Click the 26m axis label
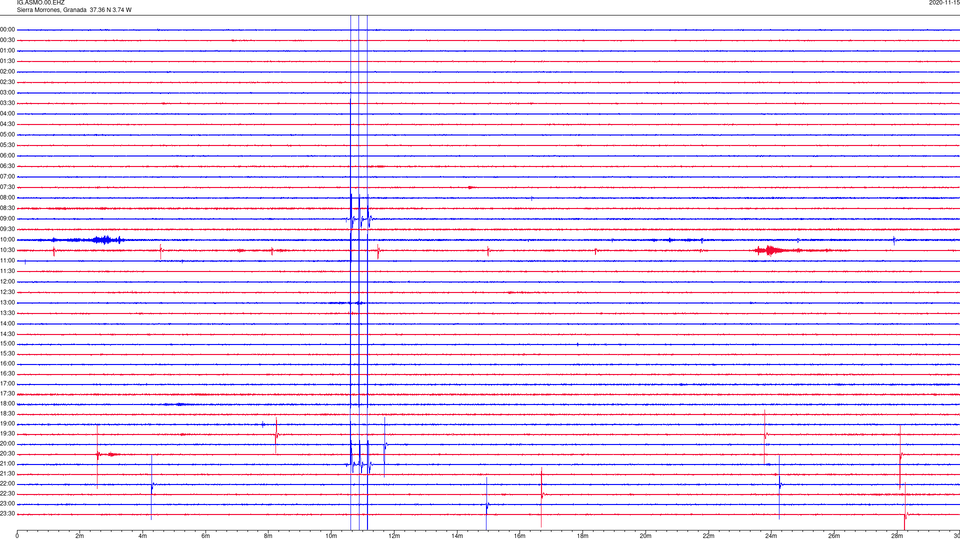Viewport: 960px width, 540px height. tap(834, 536)
